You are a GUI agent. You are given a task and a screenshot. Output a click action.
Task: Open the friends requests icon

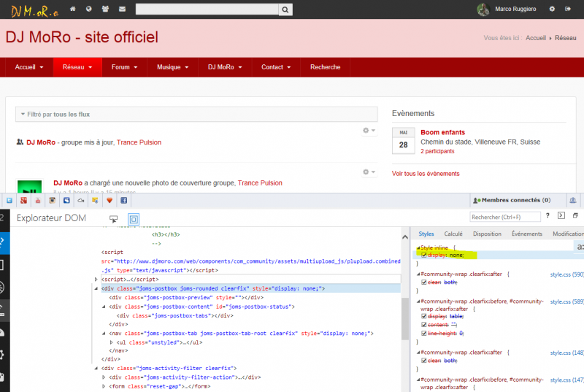105,9
